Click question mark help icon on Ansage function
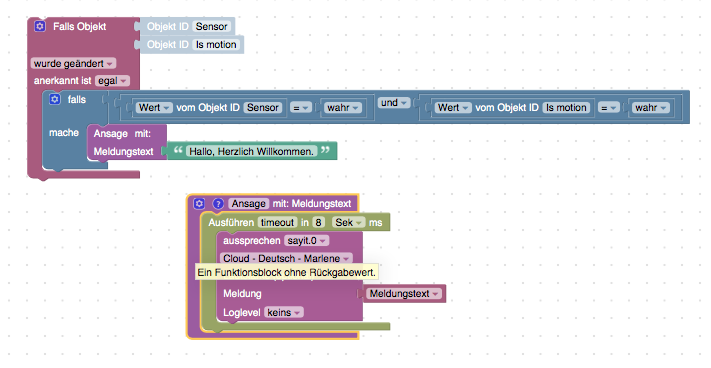Image resolution: width=711 pixels, height=368 pixels. pos(218,204)
